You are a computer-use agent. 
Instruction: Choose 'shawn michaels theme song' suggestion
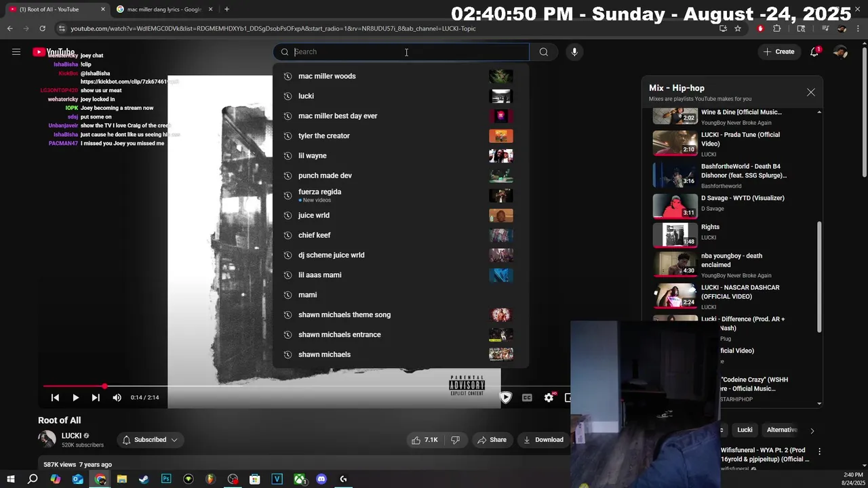[400, 314]
